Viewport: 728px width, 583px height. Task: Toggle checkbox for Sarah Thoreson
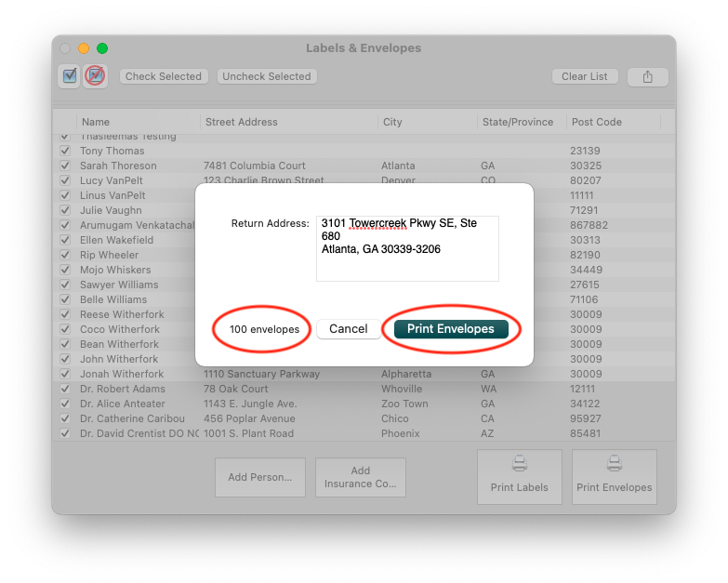[x=65, y=166]
